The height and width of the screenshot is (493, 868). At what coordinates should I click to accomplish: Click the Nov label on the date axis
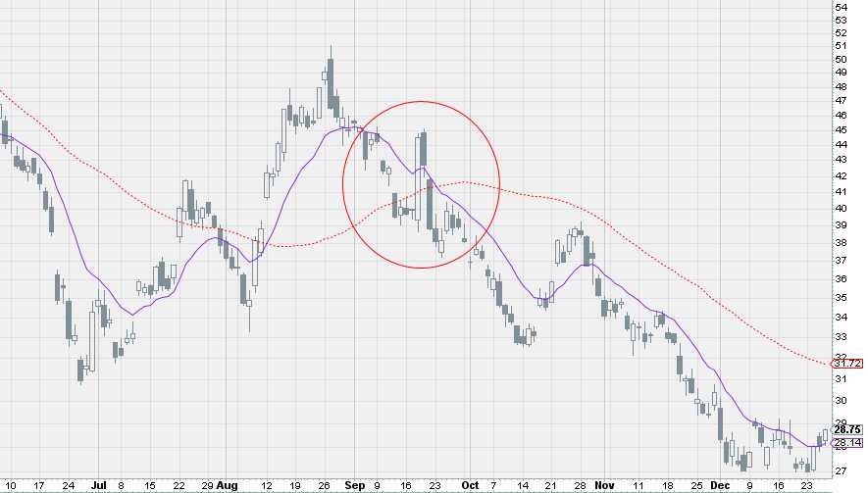pos(604,484)
